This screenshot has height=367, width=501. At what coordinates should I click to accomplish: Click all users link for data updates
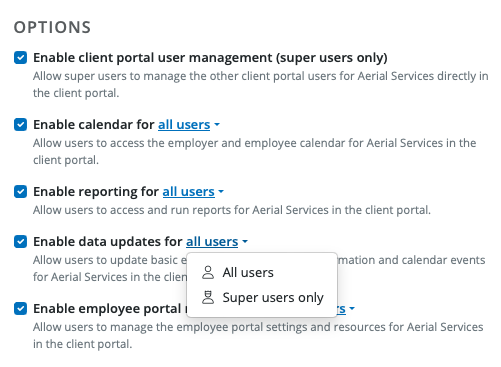(x=212, y=241)
